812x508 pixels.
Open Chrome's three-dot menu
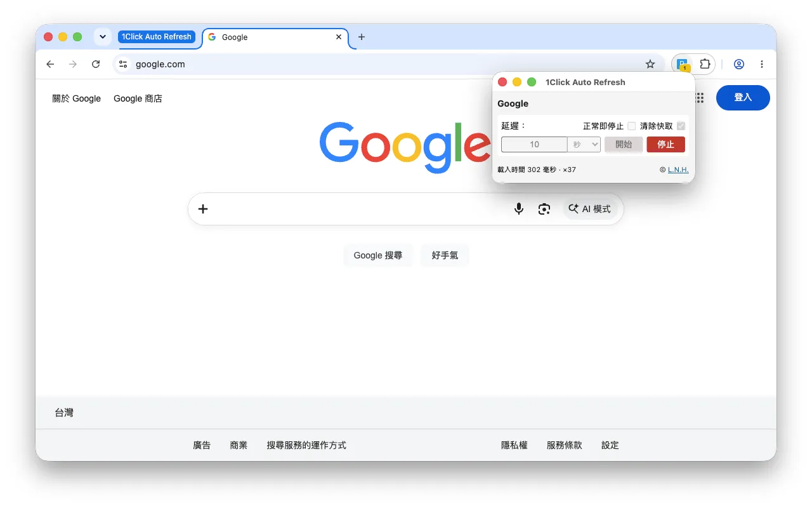coord(762,64)
